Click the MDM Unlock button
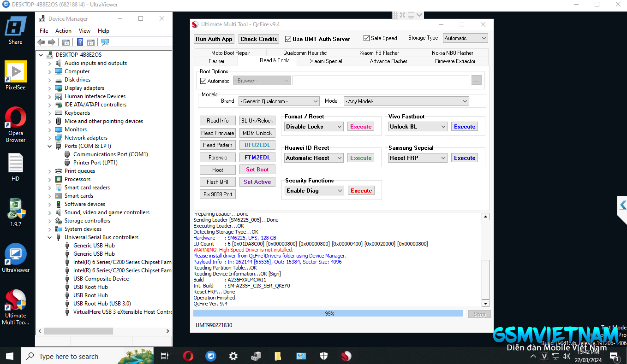 [x=257, y=133]
